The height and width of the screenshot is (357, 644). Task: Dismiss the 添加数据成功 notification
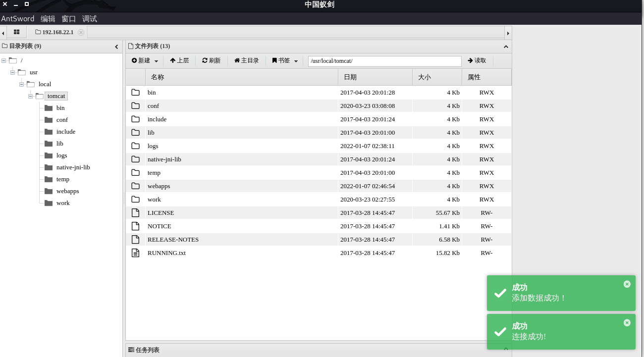627,284
